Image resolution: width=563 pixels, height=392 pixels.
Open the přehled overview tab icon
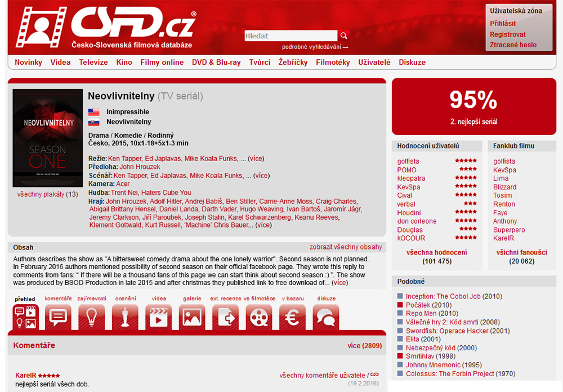coord(25,317)
